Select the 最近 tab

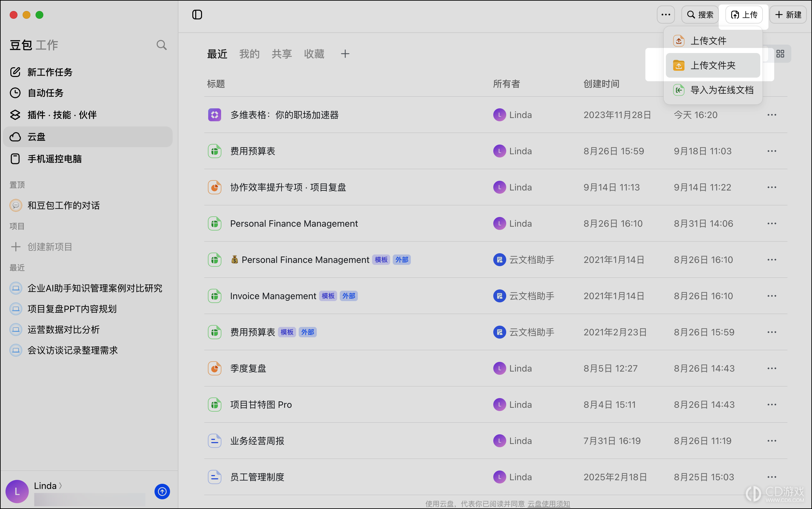coord(217,54)
